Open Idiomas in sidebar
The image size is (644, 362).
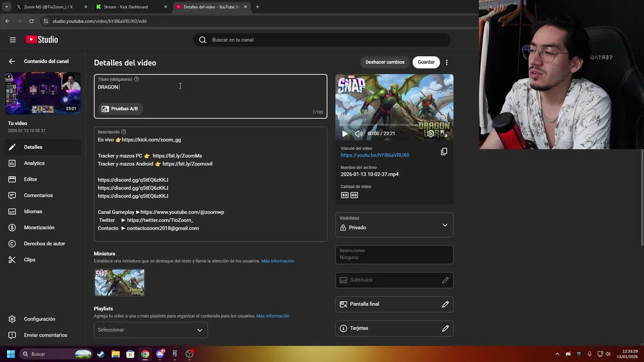43,212
